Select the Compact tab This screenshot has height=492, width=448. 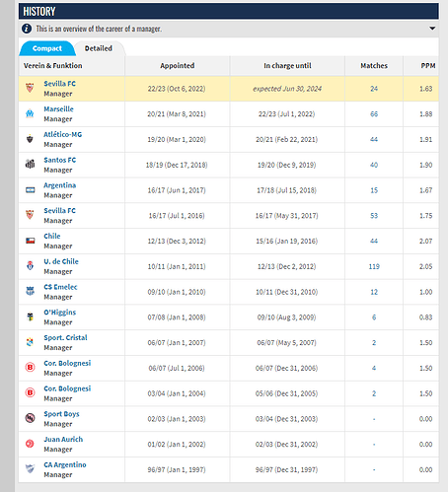tap(47, 48)
